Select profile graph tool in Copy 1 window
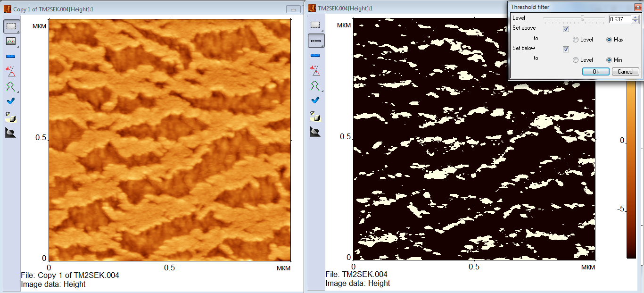 [x=11, y=41]
